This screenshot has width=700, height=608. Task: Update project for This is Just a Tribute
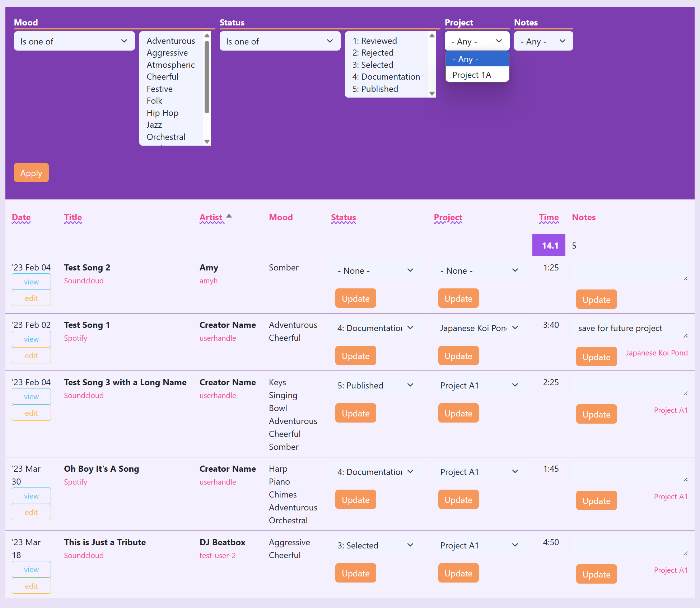pyautogui.click(x=458, y=573)
